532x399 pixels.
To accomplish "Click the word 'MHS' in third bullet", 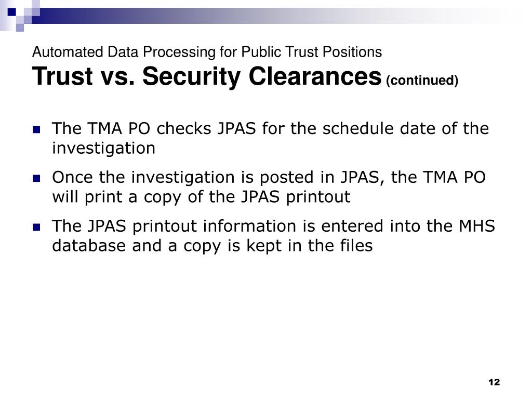I will (x=477, y=227).
